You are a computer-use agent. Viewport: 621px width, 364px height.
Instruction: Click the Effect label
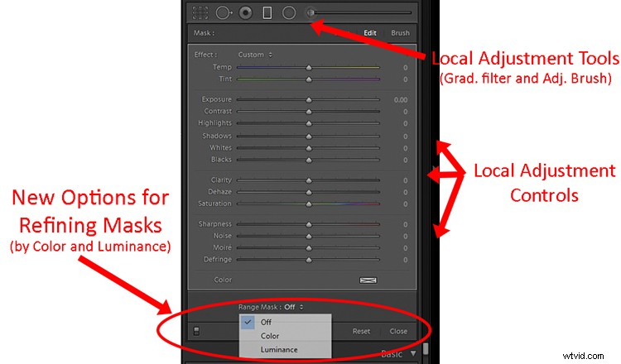point(205,55)
